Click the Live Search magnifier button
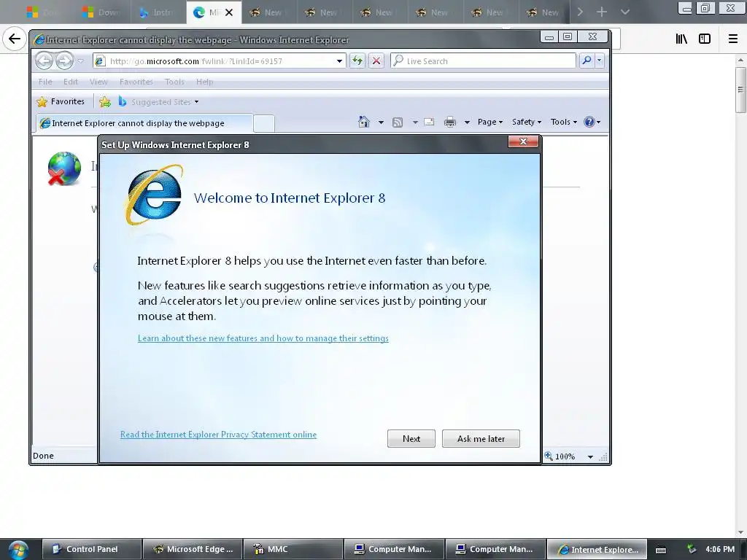747x560 pixels. click(x=587, y=61)
